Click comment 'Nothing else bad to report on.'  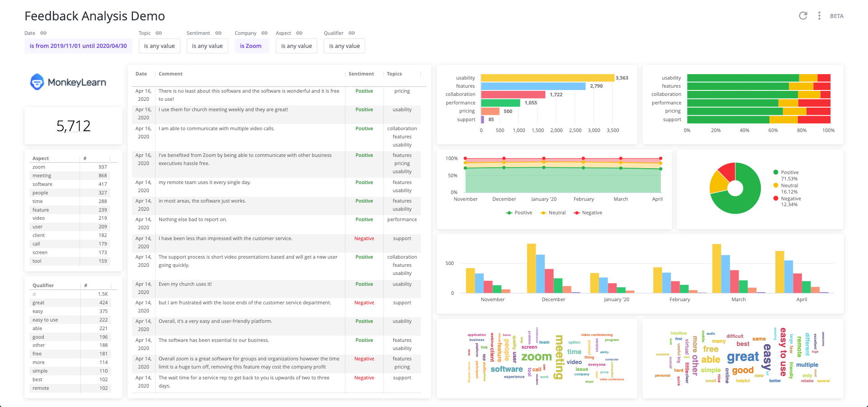point(193,219)
